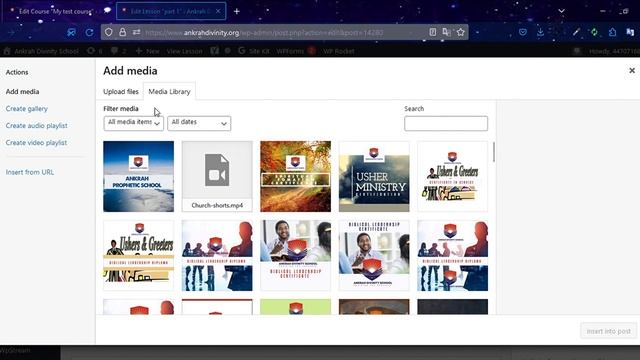
Task: Select the light green partially visible thumbnail
Action: (x=296, y=307)
